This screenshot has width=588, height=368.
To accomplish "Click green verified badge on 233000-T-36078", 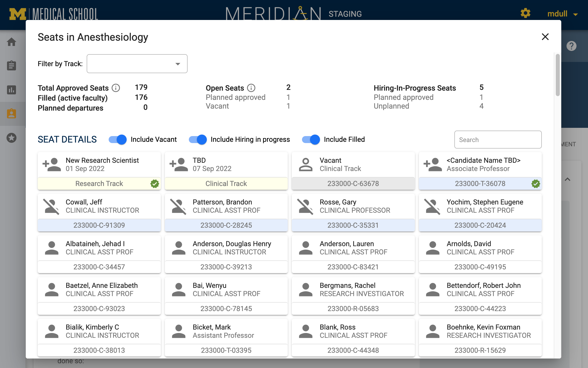I will [x=536, y=184].
